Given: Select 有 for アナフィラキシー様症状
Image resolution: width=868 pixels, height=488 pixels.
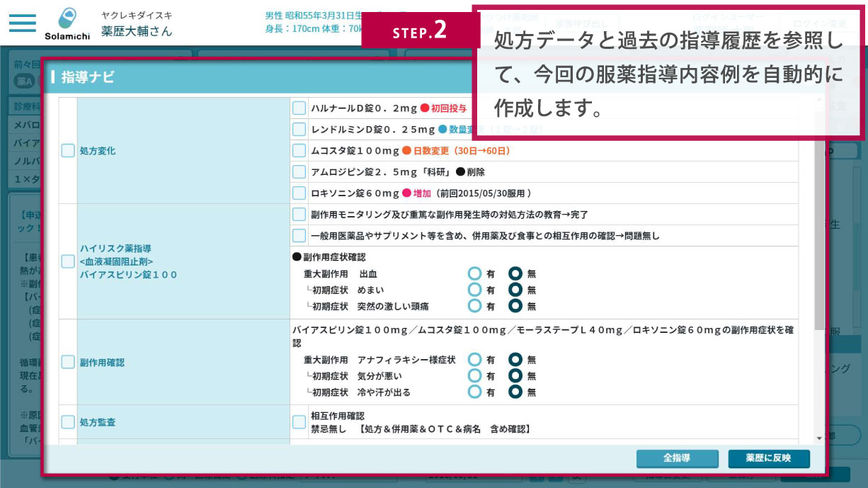Looking at the screenshot, I should [x=474, y=360].
